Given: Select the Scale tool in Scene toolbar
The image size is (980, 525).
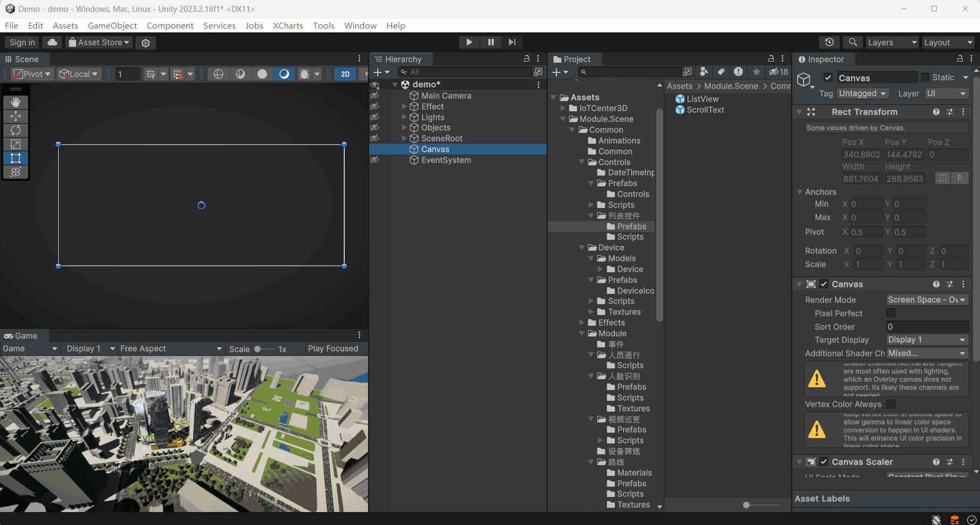Looking at the screenshot, I should pyautogui.click(x=16, y=144).
